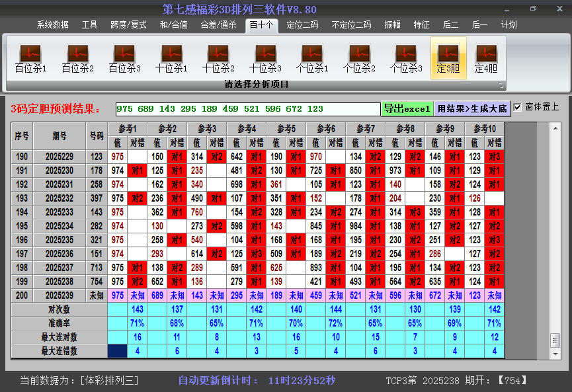Viewport: 572px width, 392px height.
Task: Click the prediction results text field
Action: 248,108
